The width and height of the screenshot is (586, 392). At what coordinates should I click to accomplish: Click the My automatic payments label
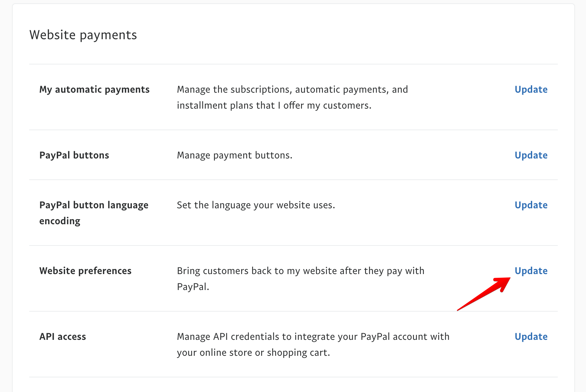tap(94, 89)
